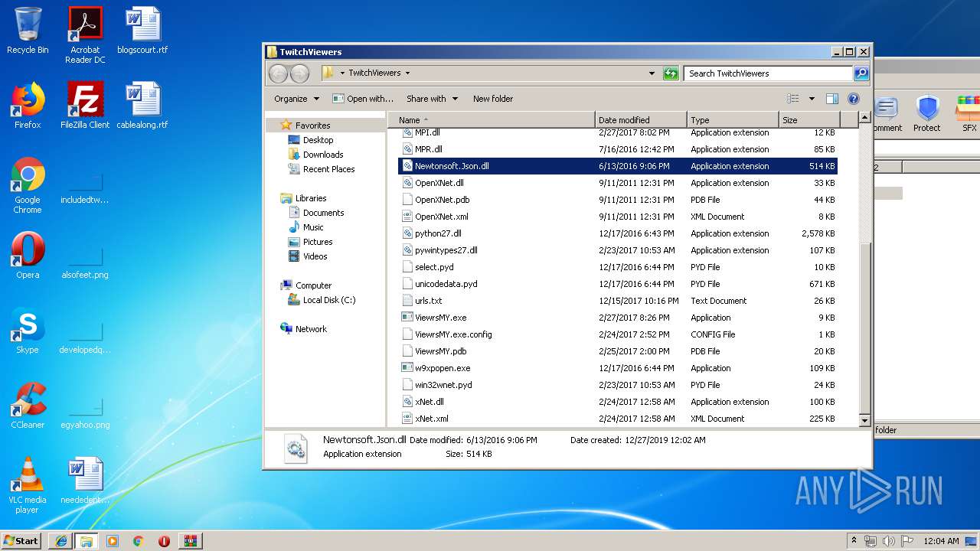Select Computer in navigation pane
980x551 pixels.
[313, 285]
